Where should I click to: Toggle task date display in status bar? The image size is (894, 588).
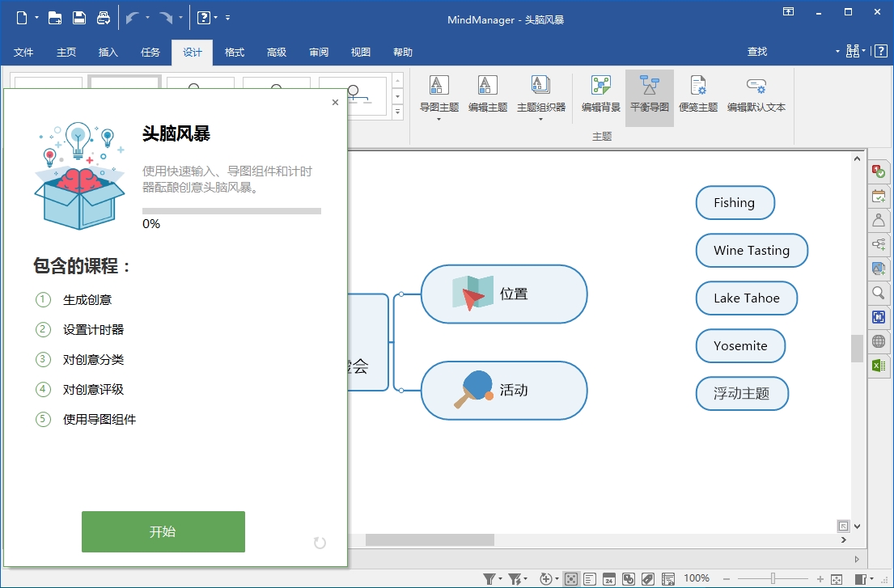(x=609, y=578)
